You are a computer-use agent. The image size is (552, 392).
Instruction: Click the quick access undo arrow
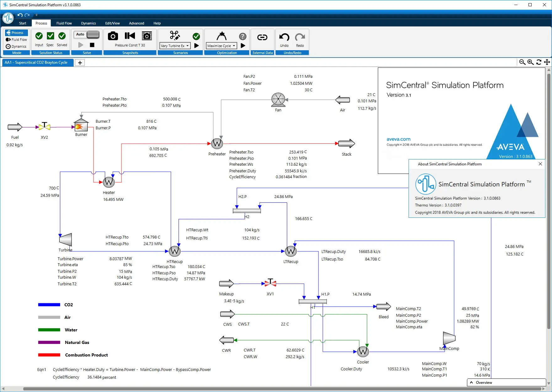[x=20, y=15]
